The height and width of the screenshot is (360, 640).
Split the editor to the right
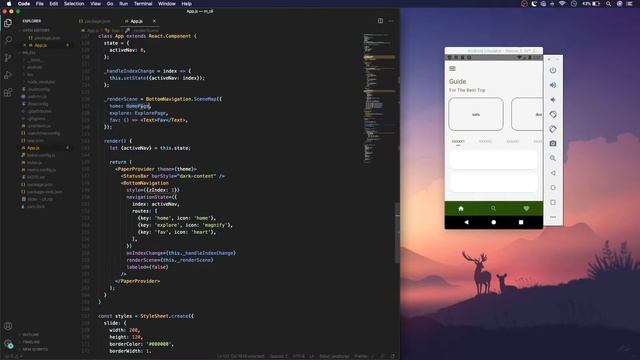coord(380,21)
